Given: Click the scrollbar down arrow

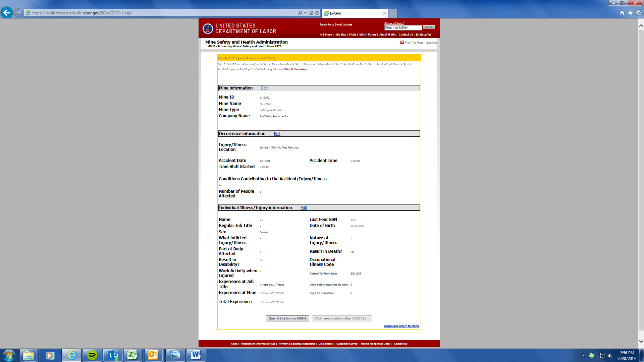Looking at the screenshot, I should [x=641, y=341].
